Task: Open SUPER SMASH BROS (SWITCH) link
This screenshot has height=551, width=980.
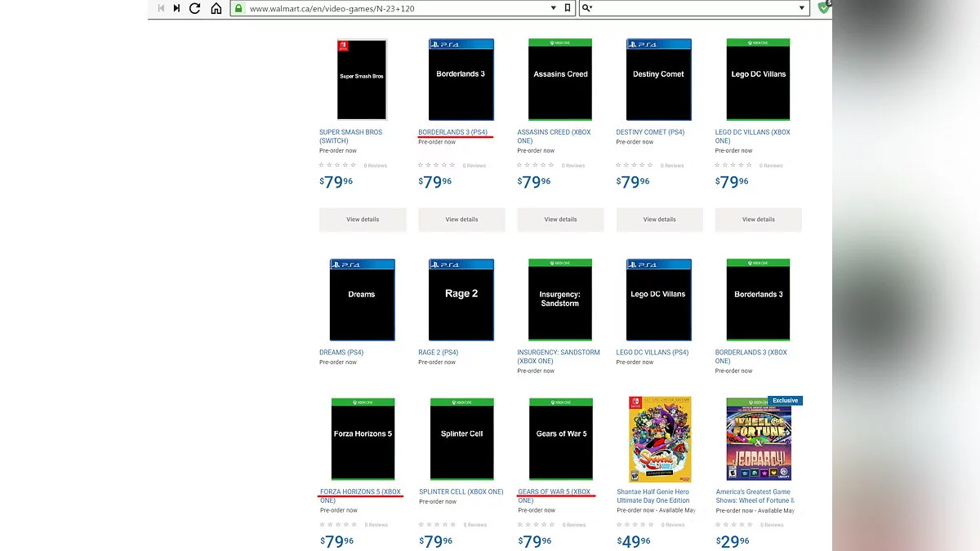Action: 351,136
